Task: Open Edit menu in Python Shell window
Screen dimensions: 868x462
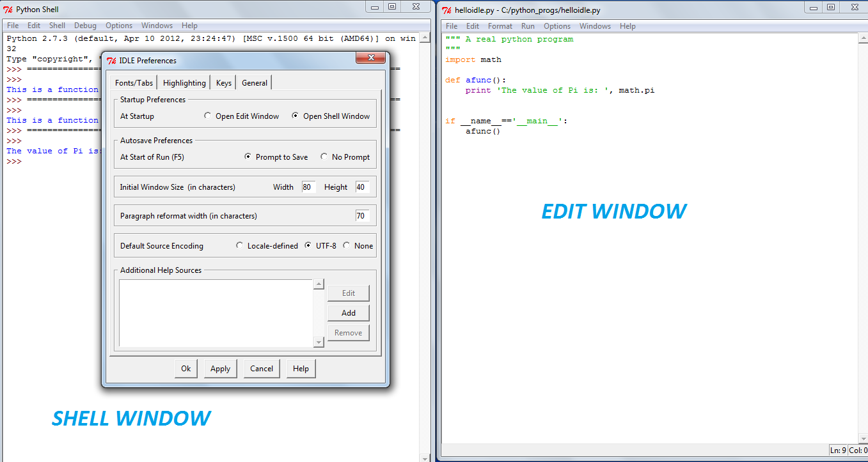Action: pyautogui.click(x=34, y=26)
